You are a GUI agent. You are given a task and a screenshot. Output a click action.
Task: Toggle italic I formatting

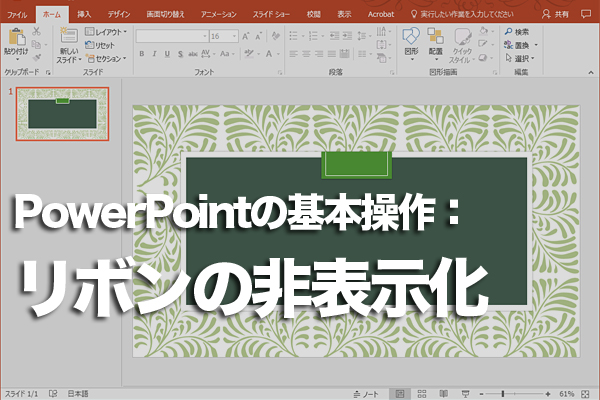(154, 54)
